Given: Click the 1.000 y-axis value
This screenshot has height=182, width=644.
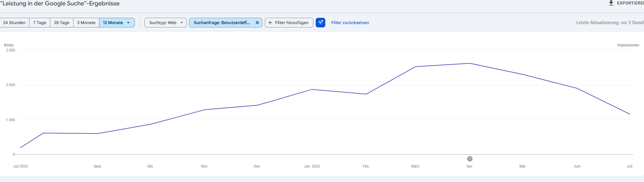Looking at the screenshot, I should point(11,120).
